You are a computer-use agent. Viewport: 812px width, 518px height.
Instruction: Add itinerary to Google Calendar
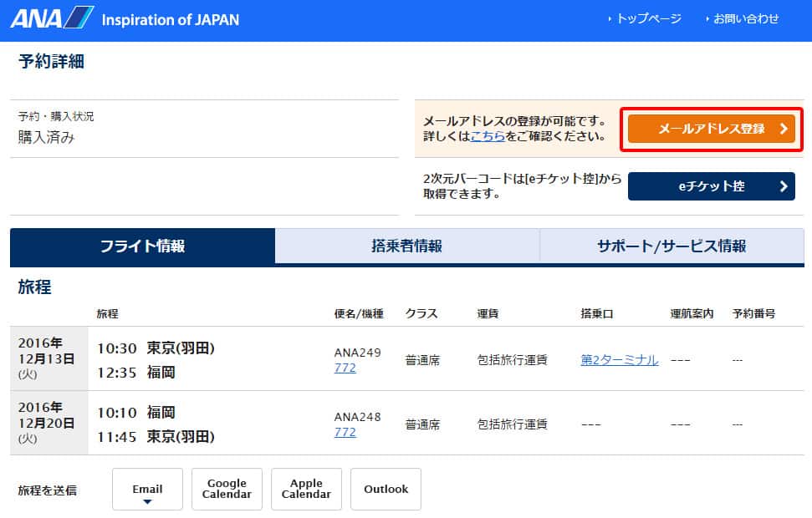click(227, 489)
